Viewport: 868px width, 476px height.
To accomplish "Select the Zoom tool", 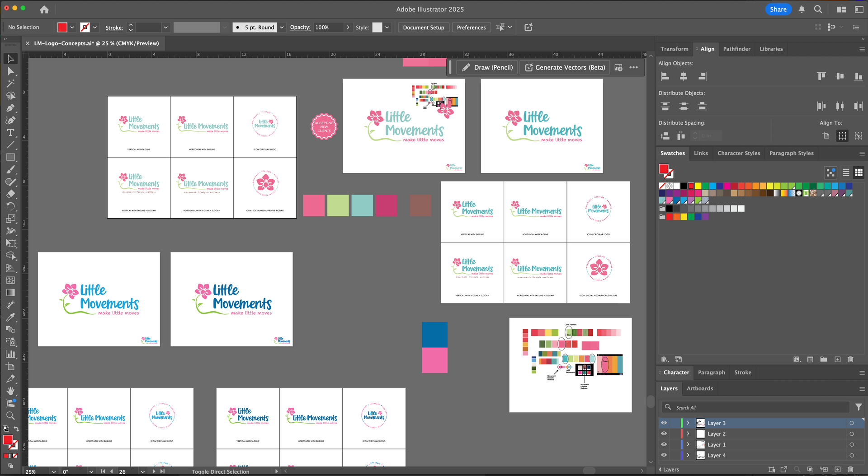I will (10, 415).
